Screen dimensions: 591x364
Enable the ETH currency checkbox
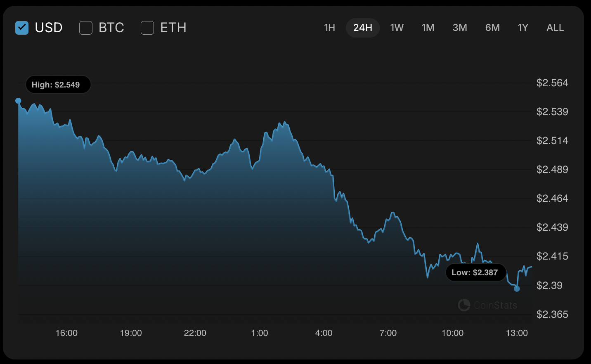pos(147,28)
